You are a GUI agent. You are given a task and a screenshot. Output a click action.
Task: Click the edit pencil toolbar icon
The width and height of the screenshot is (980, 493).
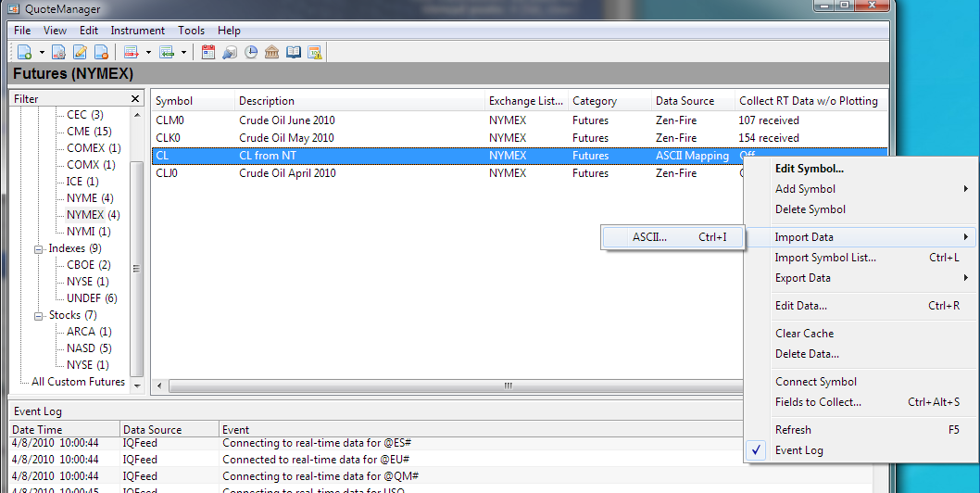tap(80, 53)
